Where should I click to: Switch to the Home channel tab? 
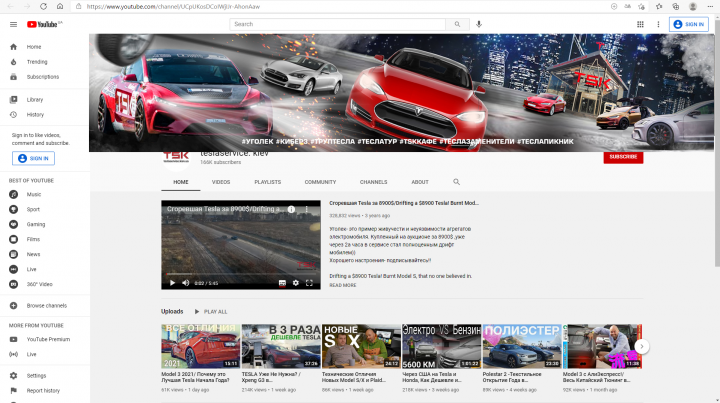[x=180, y=182]
